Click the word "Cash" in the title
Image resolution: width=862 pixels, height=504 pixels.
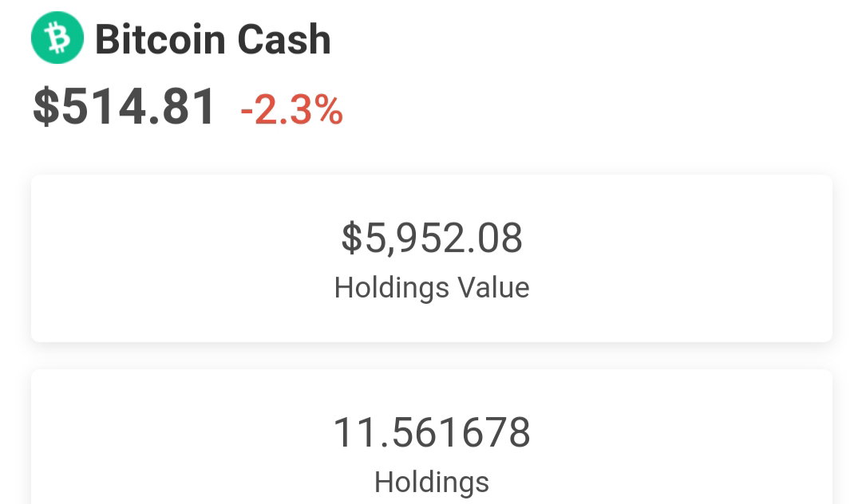click(284, 40)
